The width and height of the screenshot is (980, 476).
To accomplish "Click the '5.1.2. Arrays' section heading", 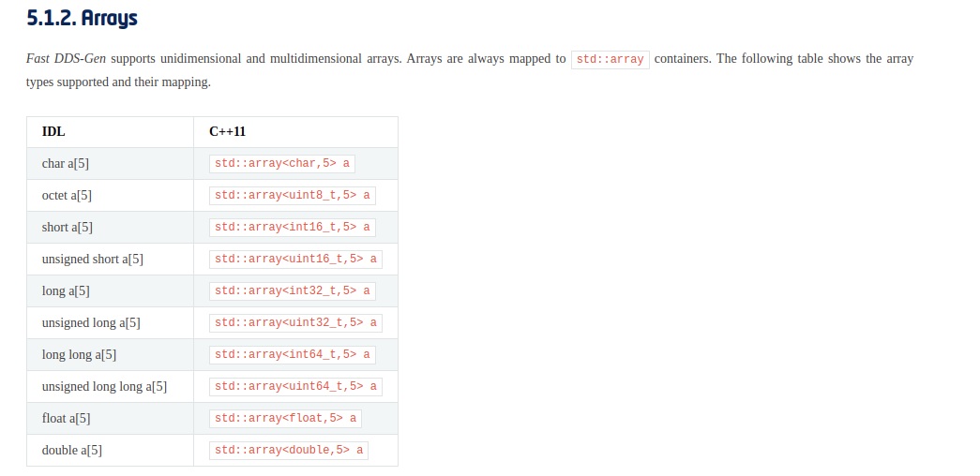I will [82, 18].
